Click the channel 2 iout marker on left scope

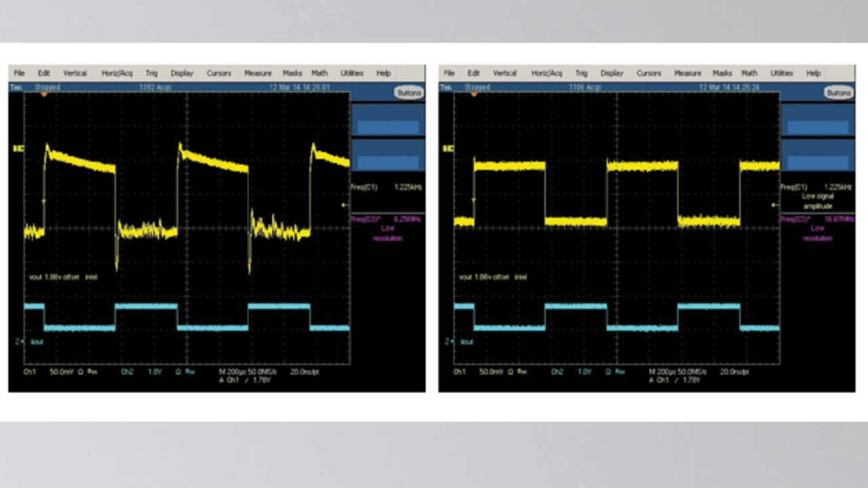[19, 341]
